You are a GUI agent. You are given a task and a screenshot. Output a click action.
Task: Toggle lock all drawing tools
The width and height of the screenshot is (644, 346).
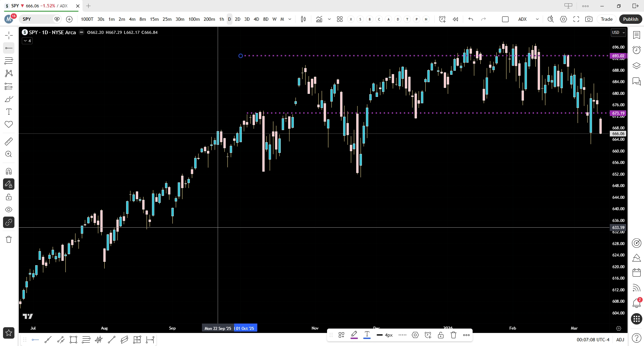pyautogui.click(x=9, y=197)
